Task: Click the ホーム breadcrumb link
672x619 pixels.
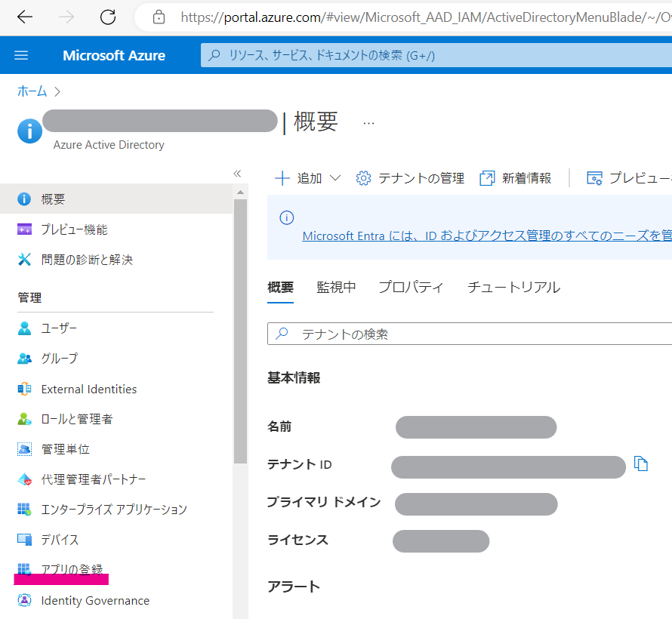Action: [x=32, y=91]
